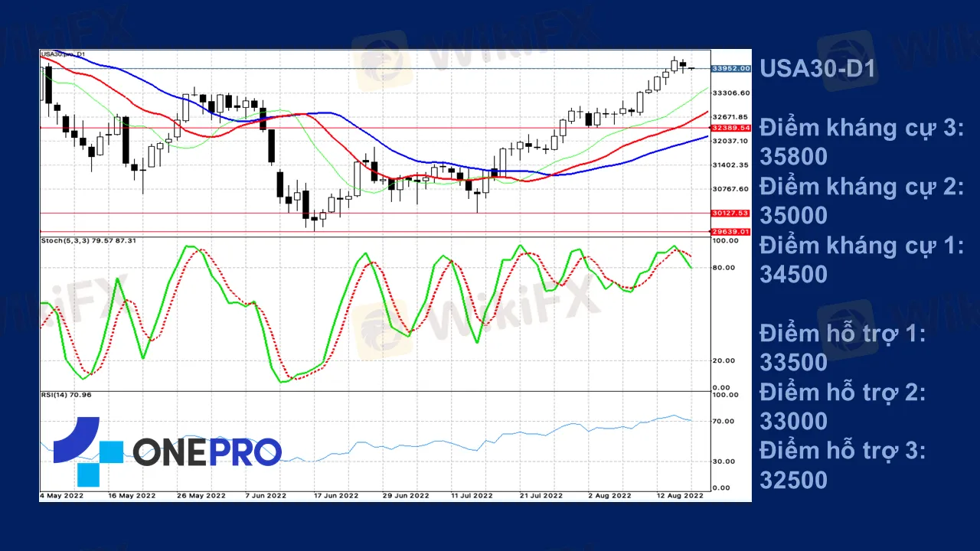Click the ONEPRO brand name text
The image size is (980, 551).
click(x=207, y=452)
